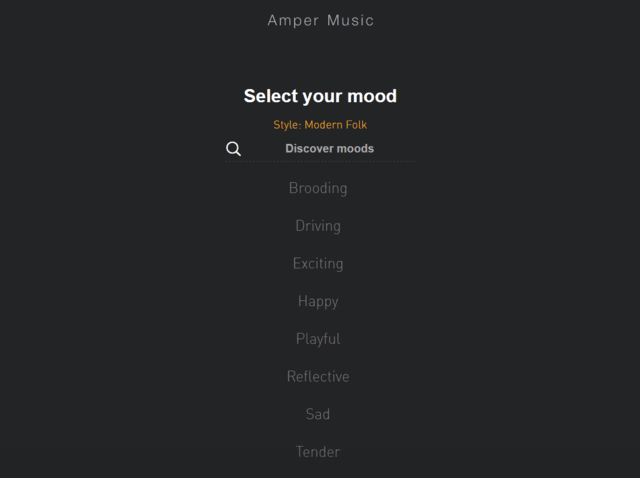Pick the Sad mood

[318, 414]
